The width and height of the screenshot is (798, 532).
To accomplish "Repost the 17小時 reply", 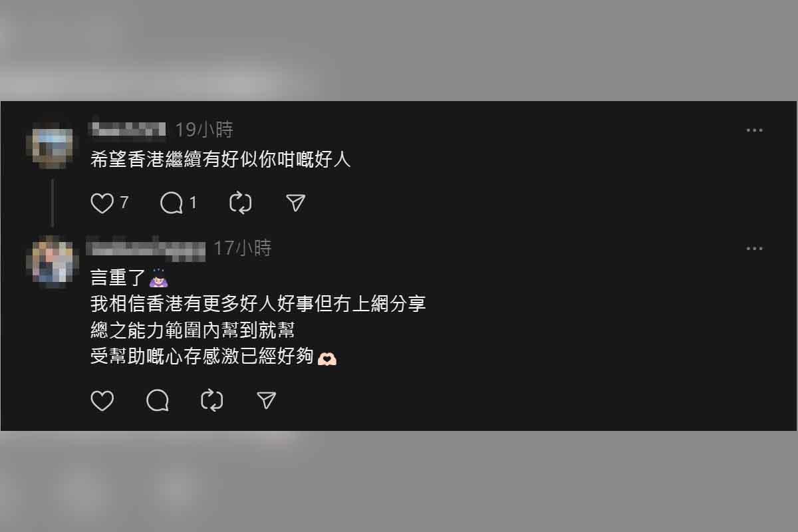I will coord(211,400).
